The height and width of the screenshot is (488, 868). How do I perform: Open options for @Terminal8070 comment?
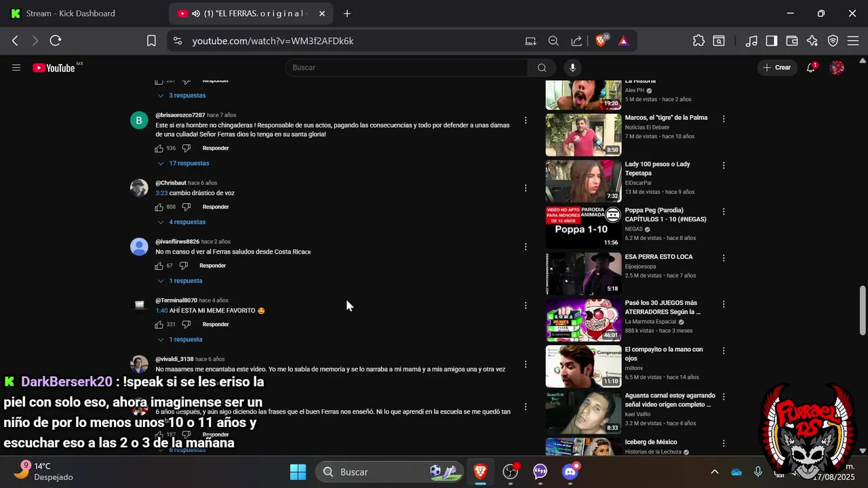(x=526, y=305)
